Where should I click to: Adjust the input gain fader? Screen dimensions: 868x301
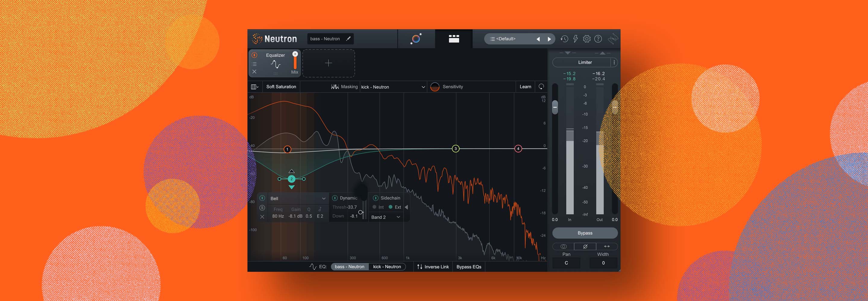555,107
